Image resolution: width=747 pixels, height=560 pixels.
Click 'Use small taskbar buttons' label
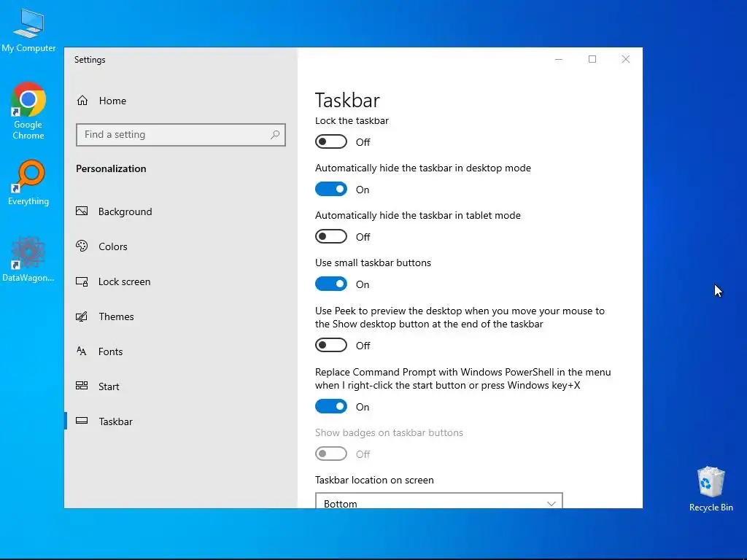[373, 262]
